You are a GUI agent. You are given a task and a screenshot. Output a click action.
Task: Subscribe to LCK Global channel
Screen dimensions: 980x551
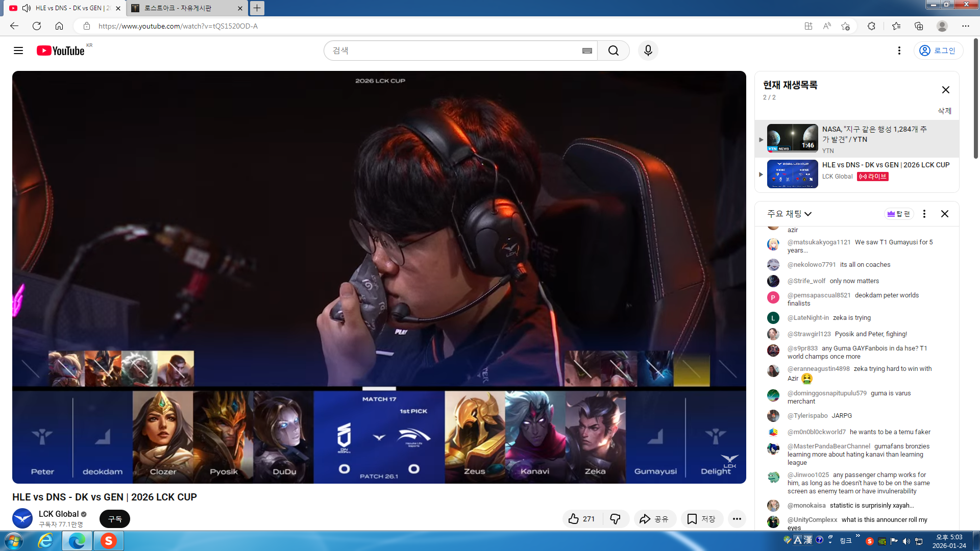click(x=115, y=519)
